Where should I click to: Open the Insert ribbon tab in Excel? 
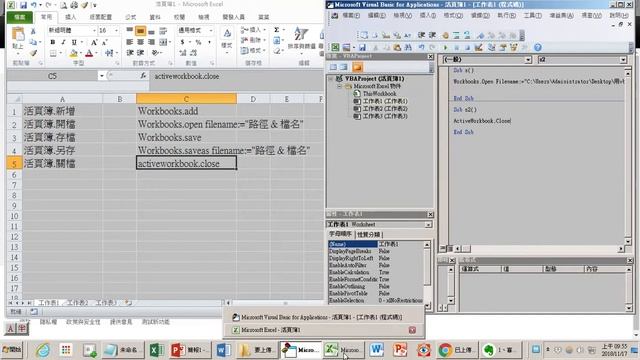coord(71,17)
